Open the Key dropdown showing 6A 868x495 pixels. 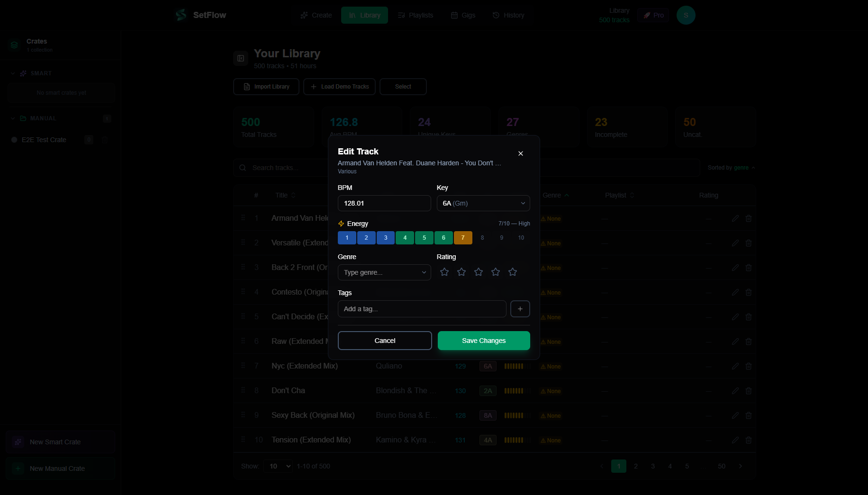pyautogui.click(x=483, y=203)
